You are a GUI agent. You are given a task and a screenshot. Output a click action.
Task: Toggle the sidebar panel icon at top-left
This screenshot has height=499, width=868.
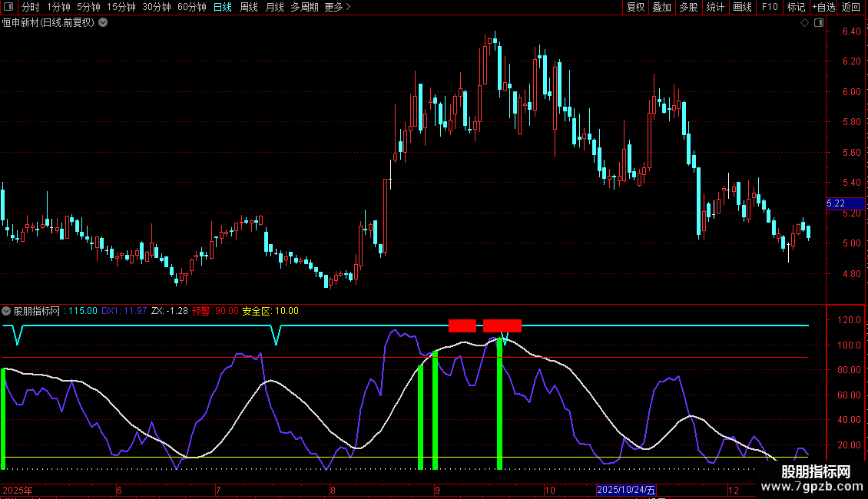coord(8,7)
